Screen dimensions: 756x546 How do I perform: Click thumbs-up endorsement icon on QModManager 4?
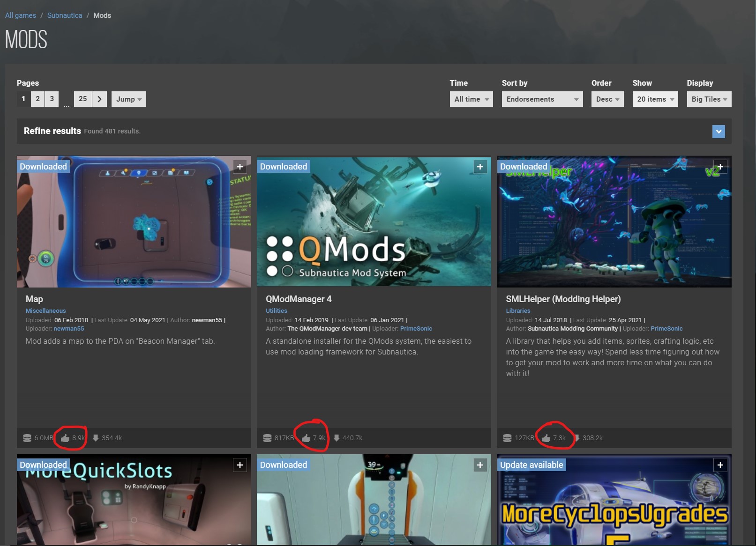[306, 438]
